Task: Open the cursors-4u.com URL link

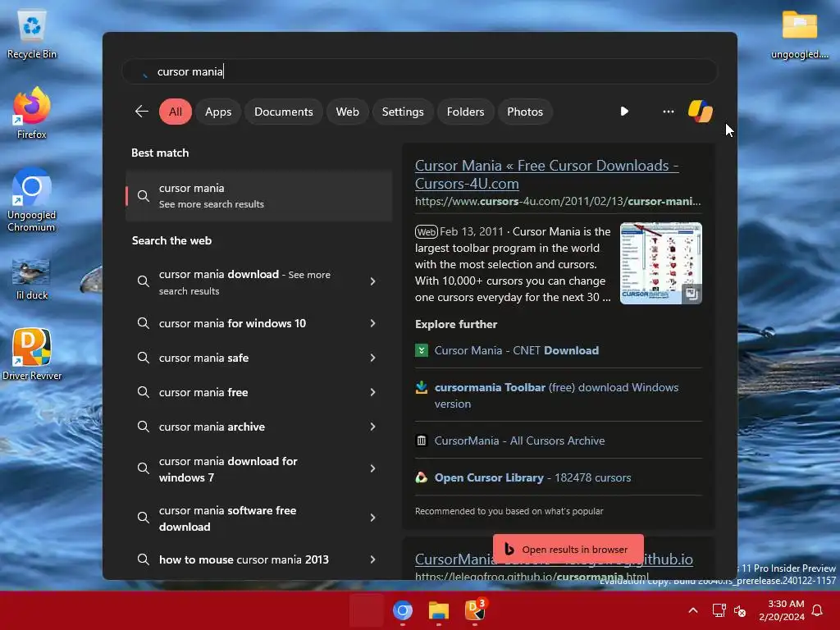Action: pyautogui.click(x=558, y=202)
